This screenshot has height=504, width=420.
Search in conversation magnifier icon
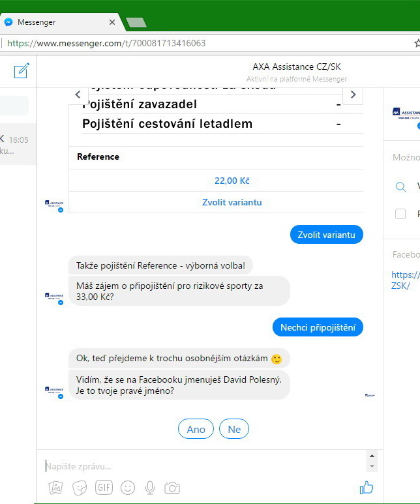400,186
